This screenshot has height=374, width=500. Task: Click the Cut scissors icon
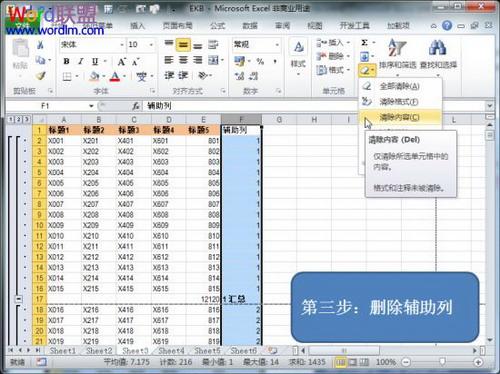40,45
